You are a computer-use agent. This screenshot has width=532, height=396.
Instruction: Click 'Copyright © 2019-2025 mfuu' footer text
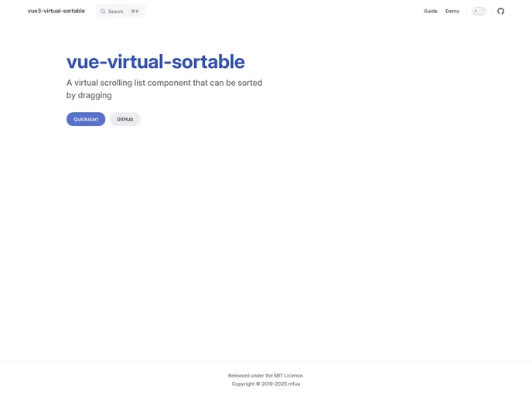pyautogui.click(x=266, y=384)
